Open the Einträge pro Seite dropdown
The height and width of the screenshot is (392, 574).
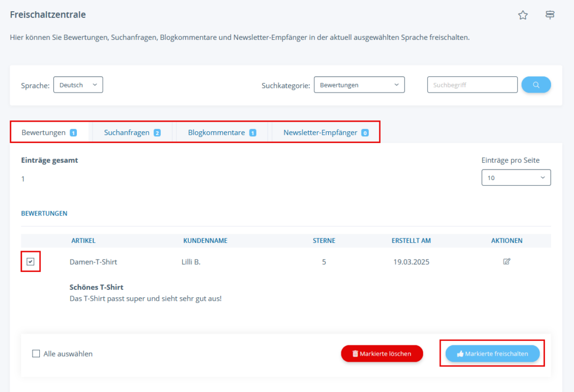516,178
